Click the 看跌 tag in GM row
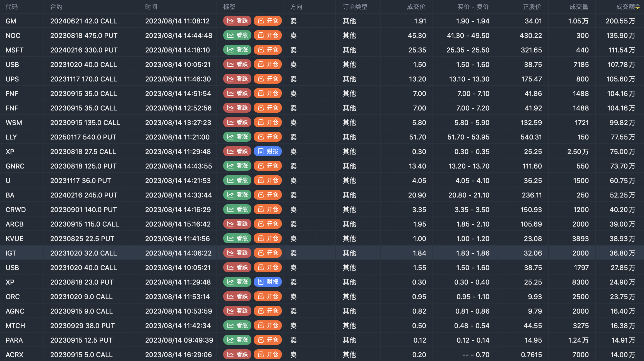Viewport: 644px width, 361px height. coord(237,21)
